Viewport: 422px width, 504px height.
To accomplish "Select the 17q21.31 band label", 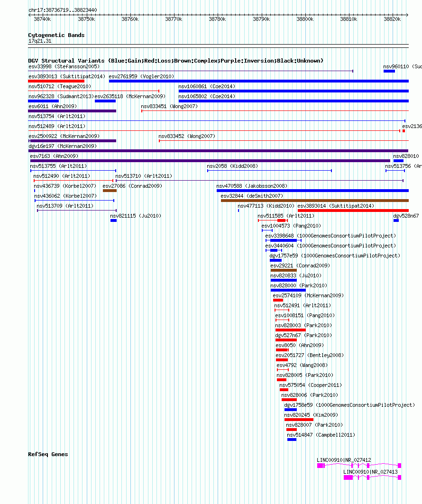I will click(x=40, y=41).
